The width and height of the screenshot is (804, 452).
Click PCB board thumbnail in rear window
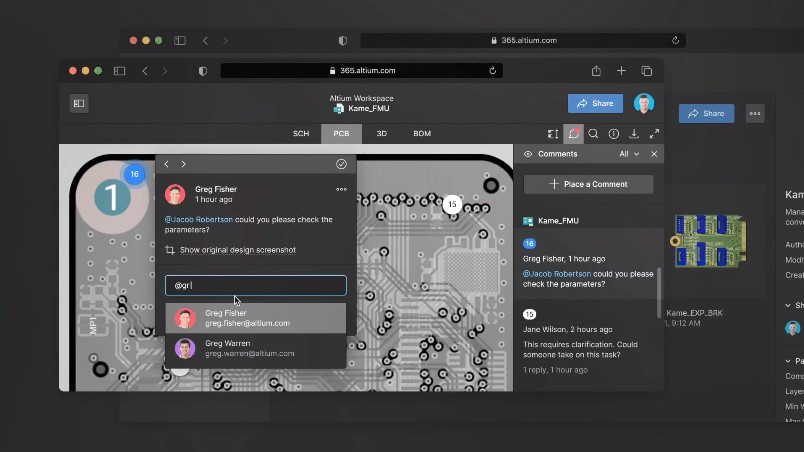709,240
